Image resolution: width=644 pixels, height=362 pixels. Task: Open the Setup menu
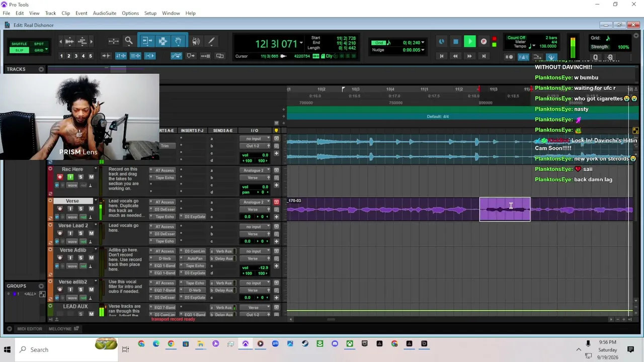pyautogui.click(x=150, y=13)
